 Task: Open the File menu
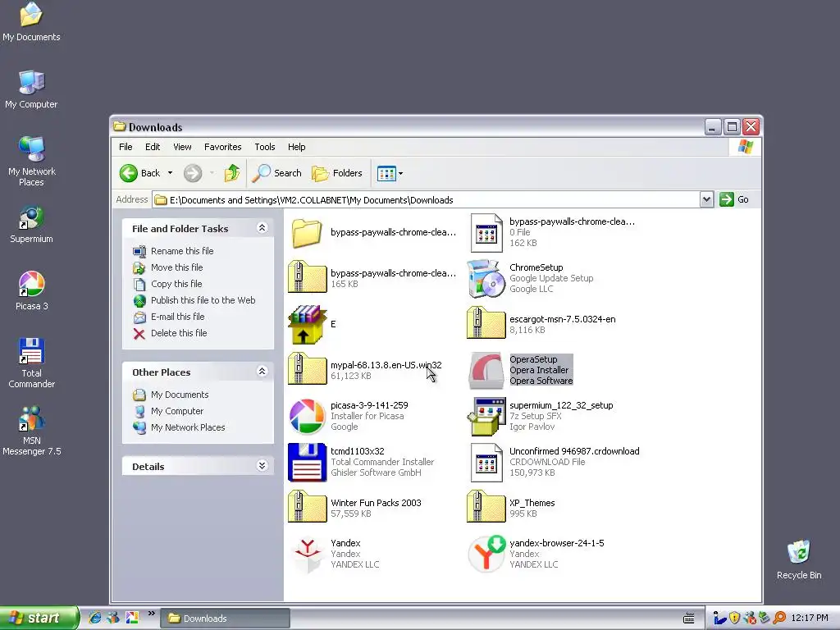coord(126,147)
